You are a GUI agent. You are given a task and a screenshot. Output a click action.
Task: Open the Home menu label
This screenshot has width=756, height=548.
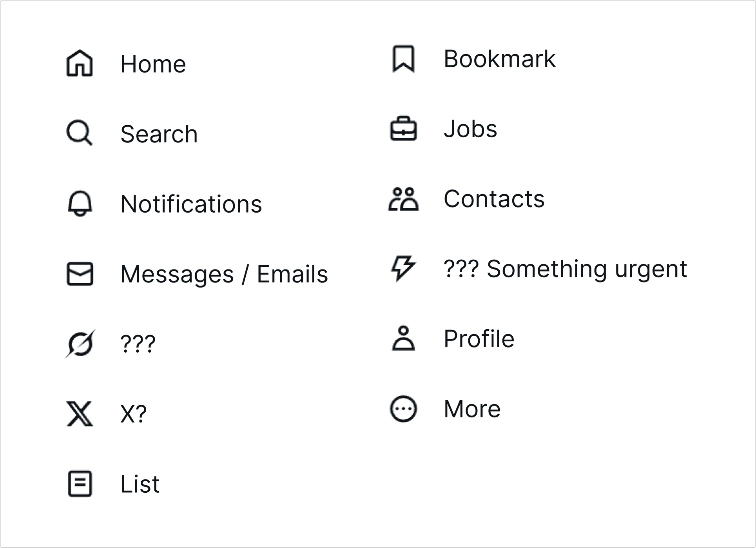[153, 64]
